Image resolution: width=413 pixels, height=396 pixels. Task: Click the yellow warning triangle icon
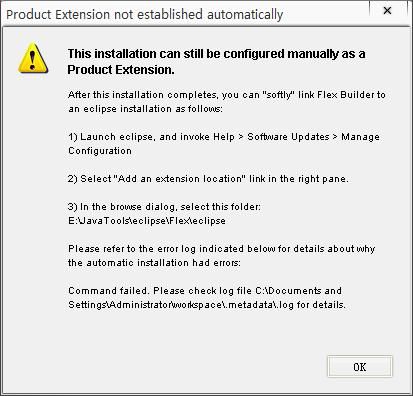coord(33,58)
